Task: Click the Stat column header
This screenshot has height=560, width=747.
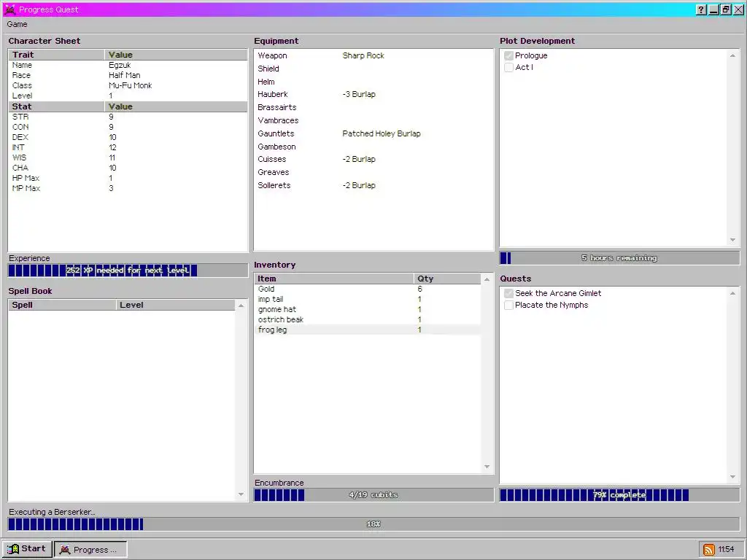Action: tap(57, 106)
